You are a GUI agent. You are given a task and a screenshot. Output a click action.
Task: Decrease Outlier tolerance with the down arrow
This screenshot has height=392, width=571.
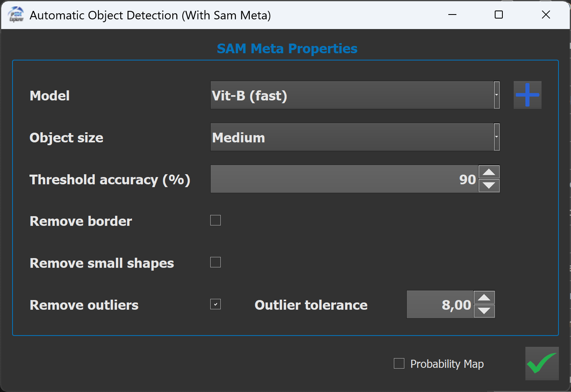(484, 311)
